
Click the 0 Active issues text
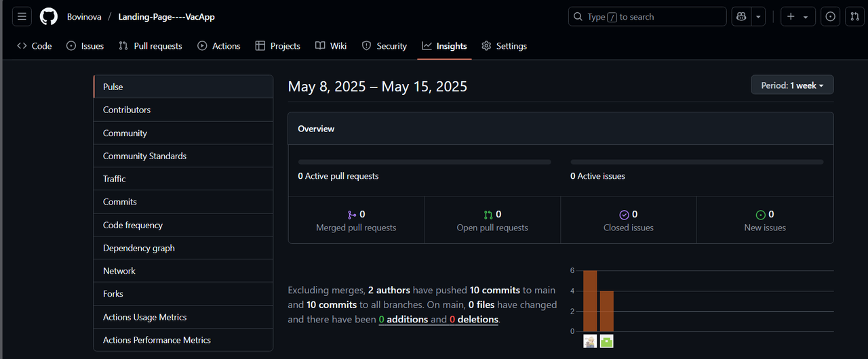coord(597,176)
